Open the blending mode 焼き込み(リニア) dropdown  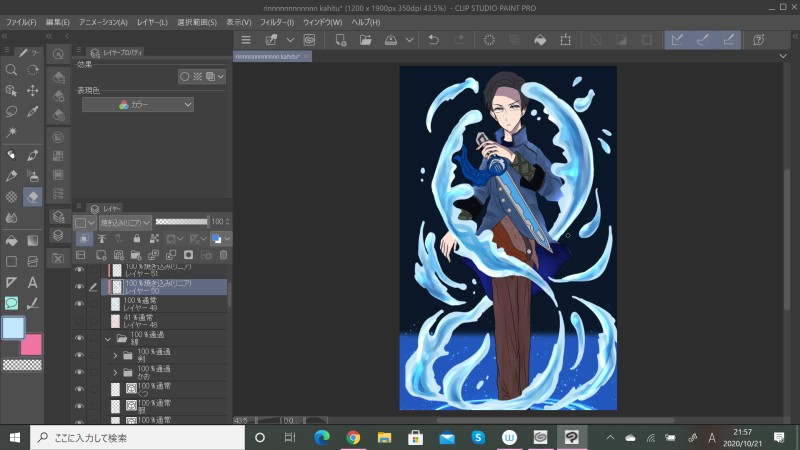125,222
